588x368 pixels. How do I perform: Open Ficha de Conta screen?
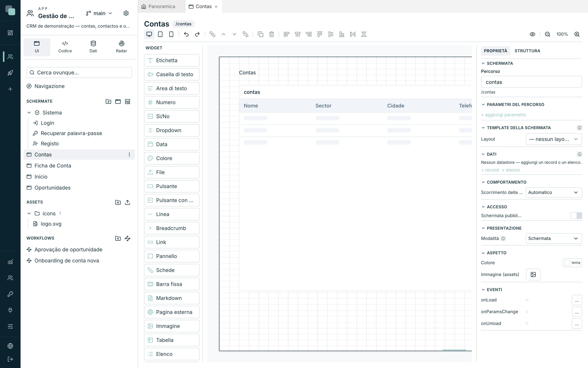(x=79, y=166)
